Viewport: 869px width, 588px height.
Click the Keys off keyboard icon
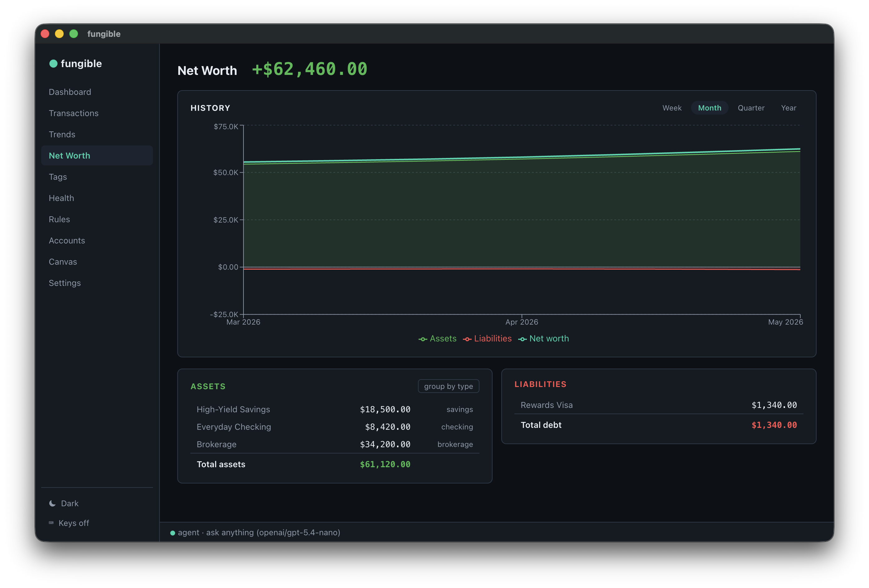click(51, 522)
